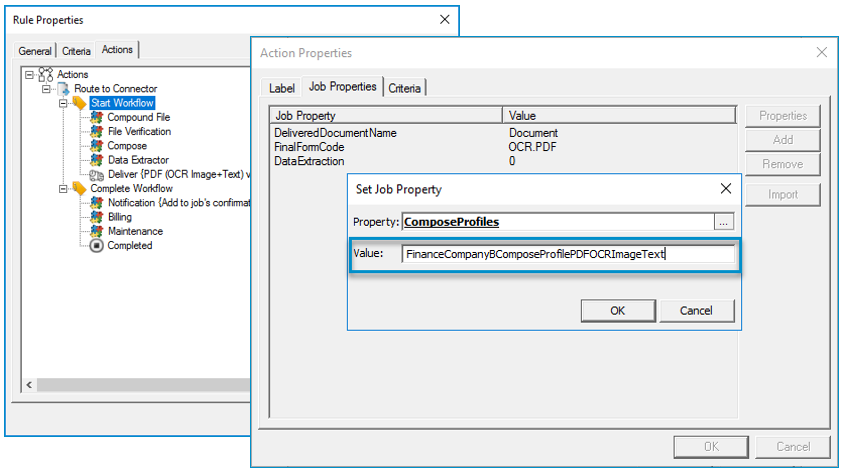Cancel the Set Job Property dialog
Image resolution: width=847 pixels, height=473 pixels.
coord(696,311)
